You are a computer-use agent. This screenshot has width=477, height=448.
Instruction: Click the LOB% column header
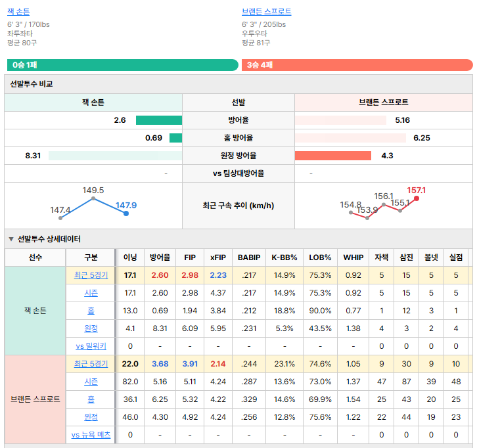(x=321, y=258)
